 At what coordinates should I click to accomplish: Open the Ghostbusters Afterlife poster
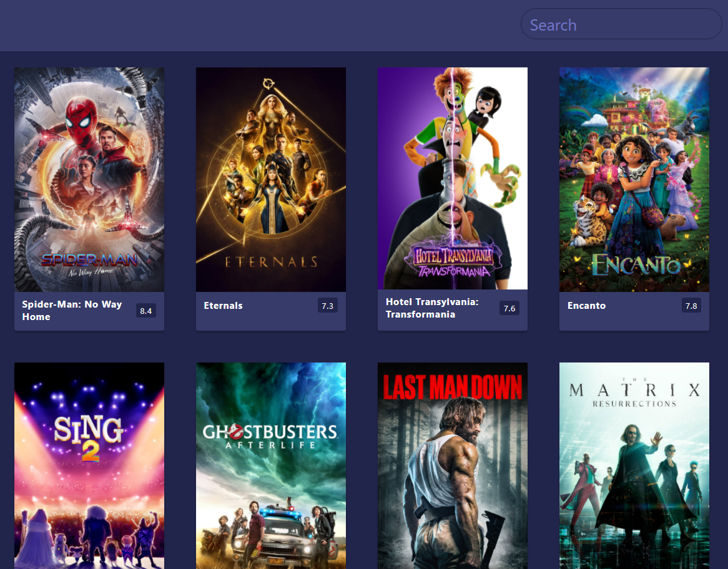tap(271, 465)
